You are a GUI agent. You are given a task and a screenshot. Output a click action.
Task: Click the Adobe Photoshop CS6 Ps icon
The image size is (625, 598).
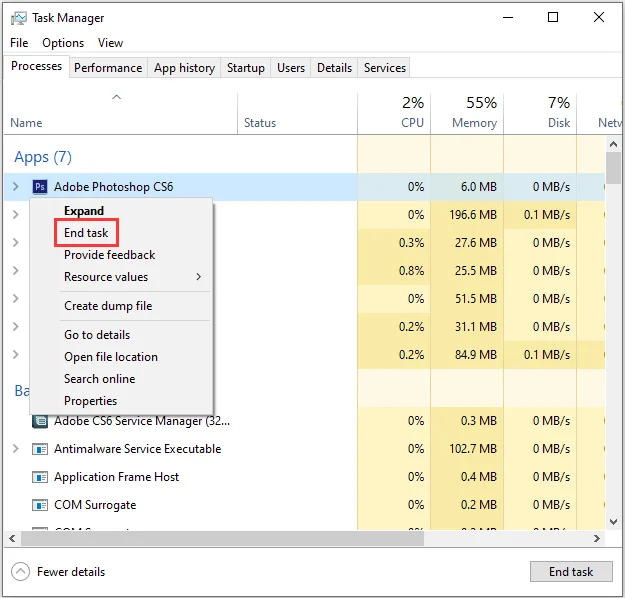(x=39, y=187)
